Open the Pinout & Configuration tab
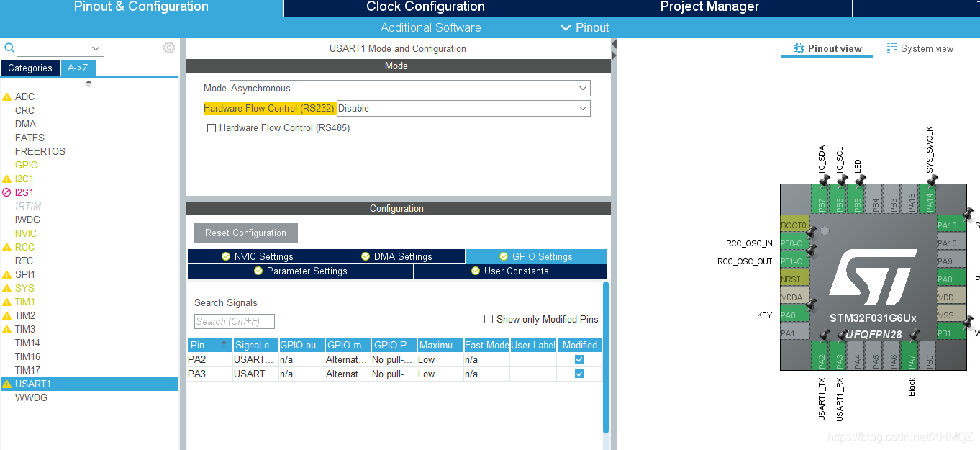The height and width of the screenshot is (450, 980). pyautogui.click(x=141, y=7)
